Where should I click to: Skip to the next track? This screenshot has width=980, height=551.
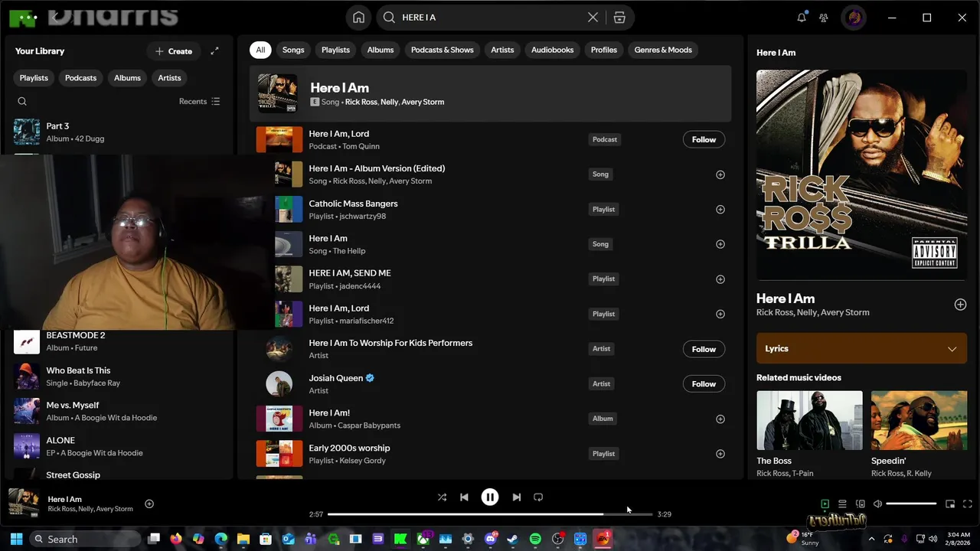[516, 497]
